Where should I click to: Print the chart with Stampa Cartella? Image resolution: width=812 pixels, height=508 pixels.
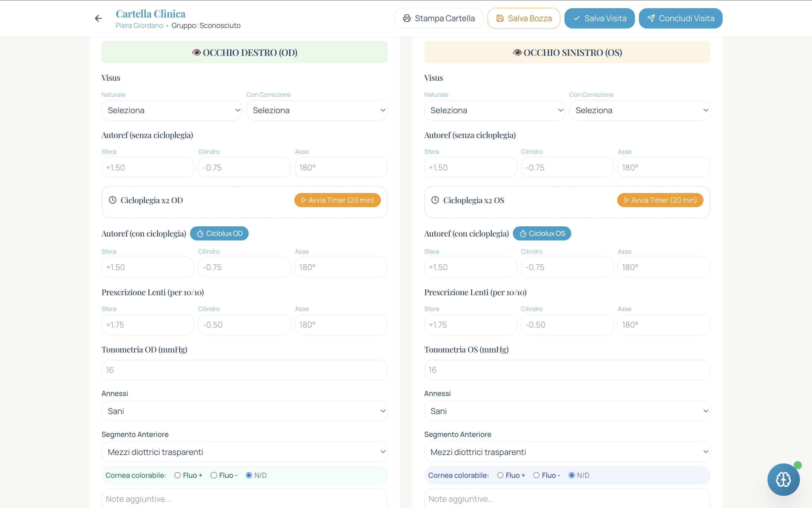438,18
